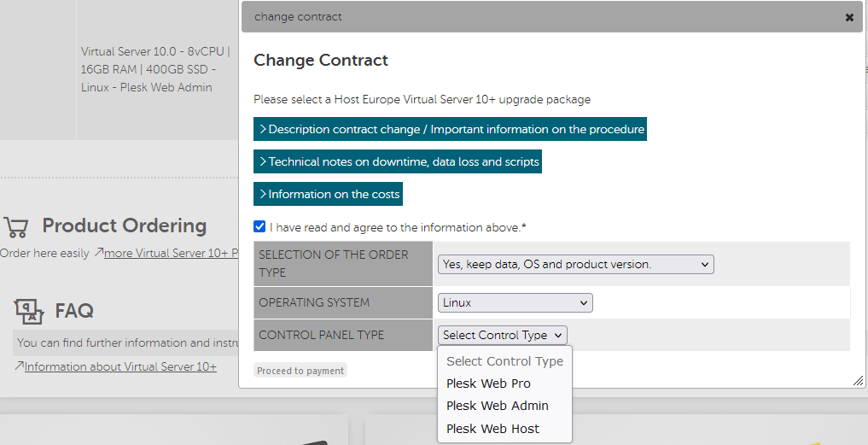Expand Information on the costs section
The width and height of the screenshot is (868, 445).
pos(328,194)
